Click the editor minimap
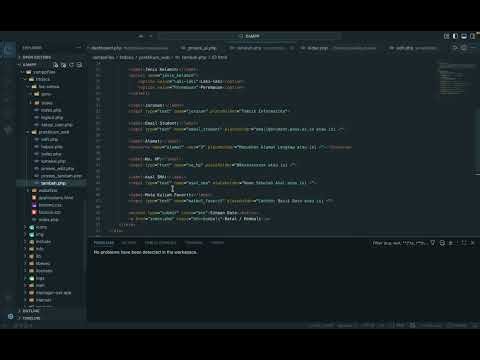 [456, 78]
